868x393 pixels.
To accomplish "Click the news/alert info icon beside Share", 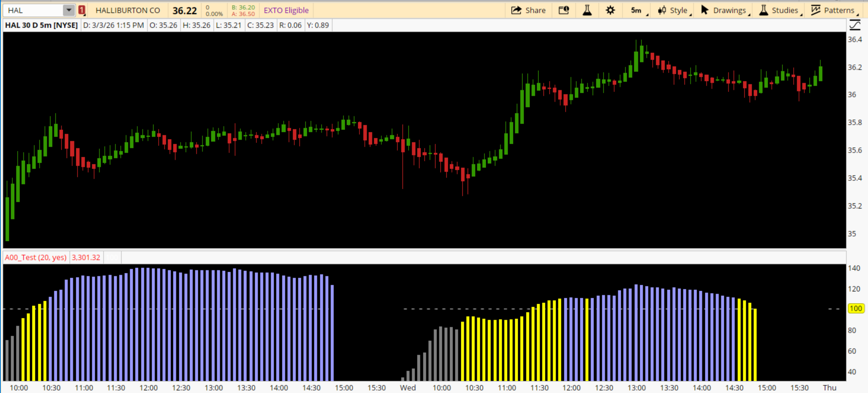I will coord(564,10).
